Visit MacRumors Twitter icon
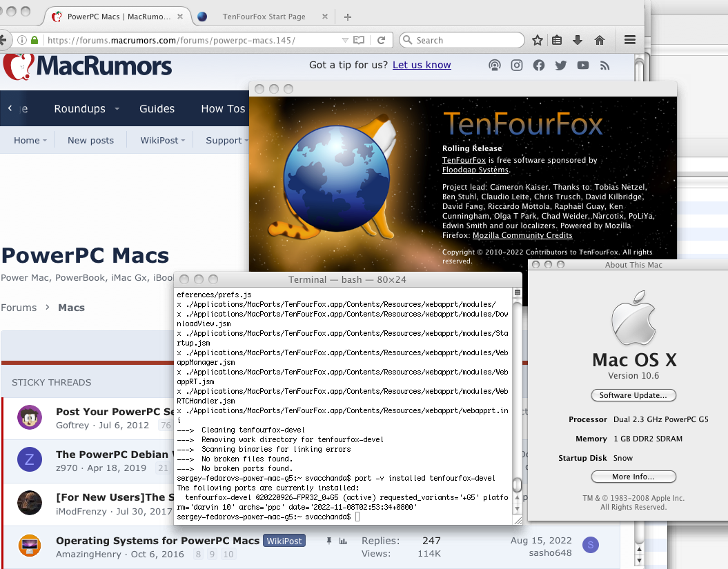The width and height of the screenshot is (728, 569). click(561, 66)
